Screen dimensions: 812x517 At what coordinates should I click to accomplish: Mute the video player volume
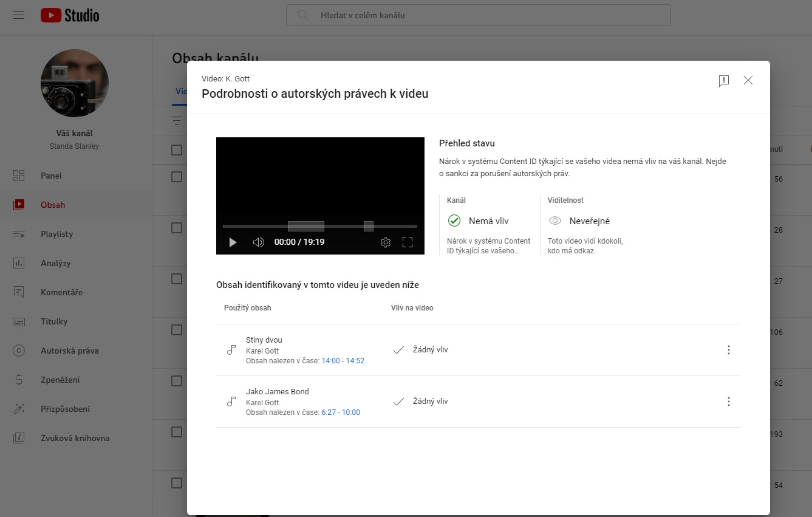coord(259,242)
